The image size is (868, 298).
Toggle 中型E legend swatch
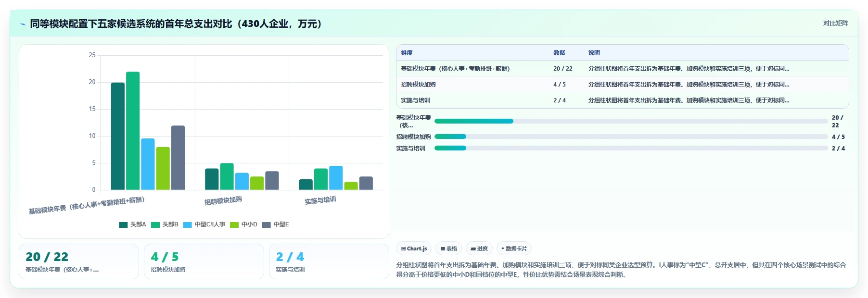[267, 224]
